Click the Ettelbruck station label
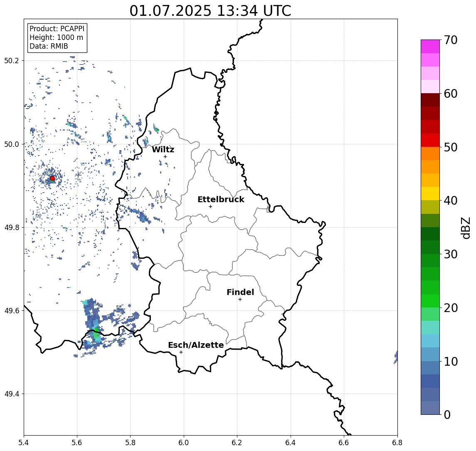 tap(221, 199)
